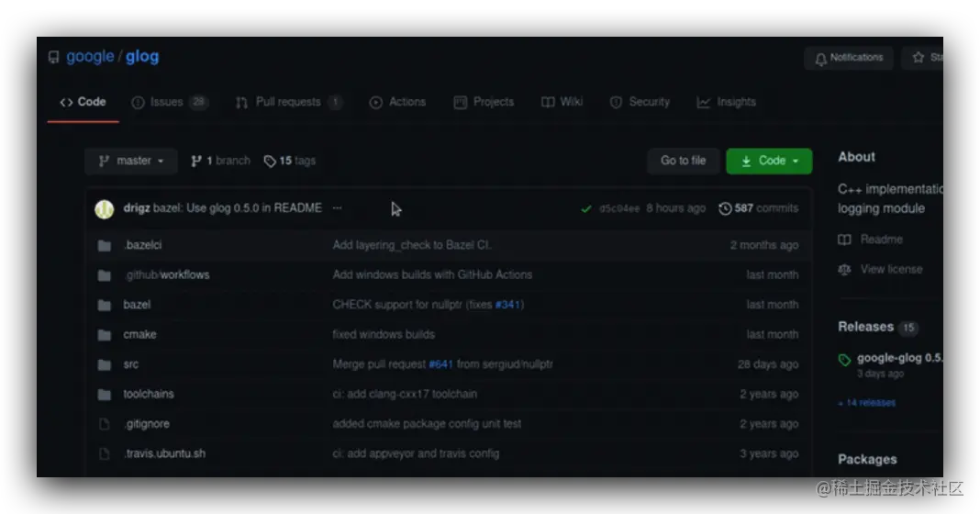The height and width of the screenshot is (514, 980).
Task: View the 1 branch link
Action: coord(220,161)
